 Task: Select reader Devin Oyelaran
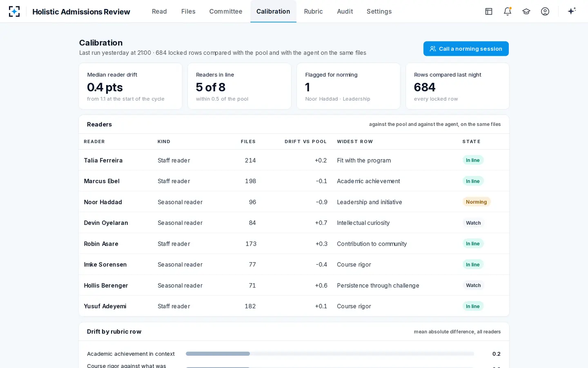(106, 223)
